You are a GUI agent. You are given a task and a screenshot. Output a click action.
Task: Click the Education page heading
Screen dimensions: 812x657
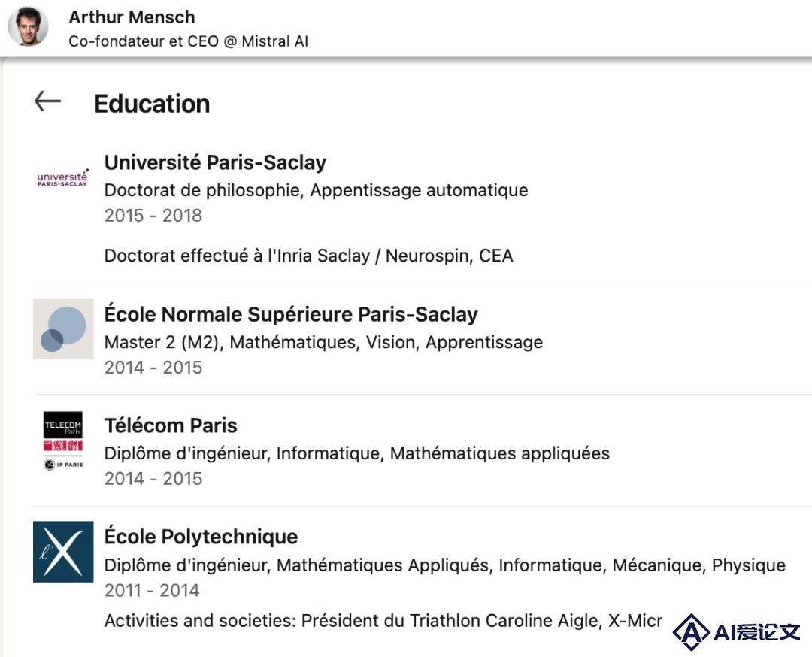[152, 104]
